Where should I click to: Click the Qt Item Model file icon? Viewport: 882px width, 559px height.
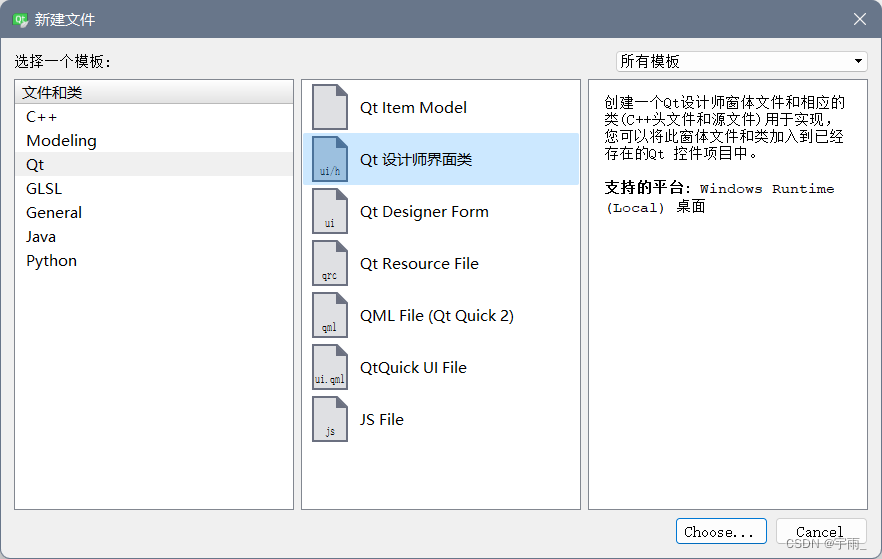pyautogui.click(x=330, y=107)
